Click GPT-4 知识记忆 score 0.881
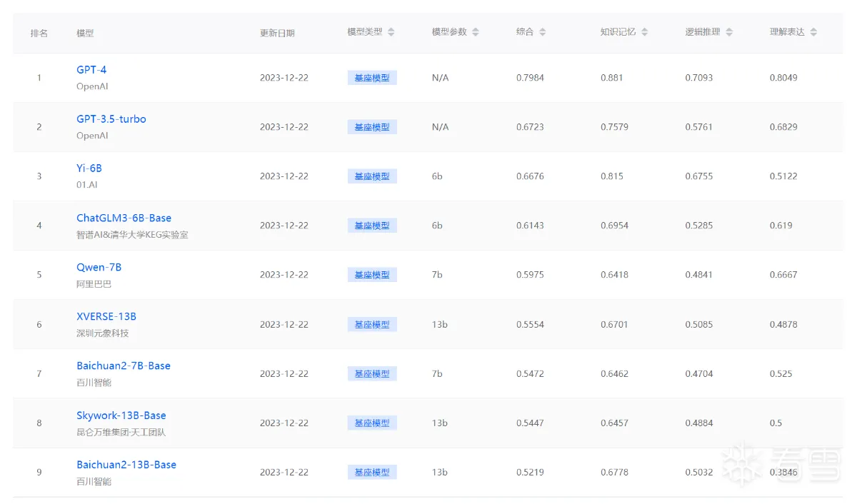 [x=613, y=78]
